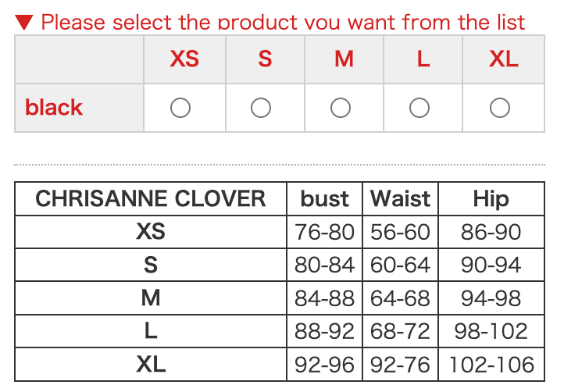The width and height of the screenshot is (564, 392).
Task: Pick the M size radio button
Action: [x=341, y=108]
